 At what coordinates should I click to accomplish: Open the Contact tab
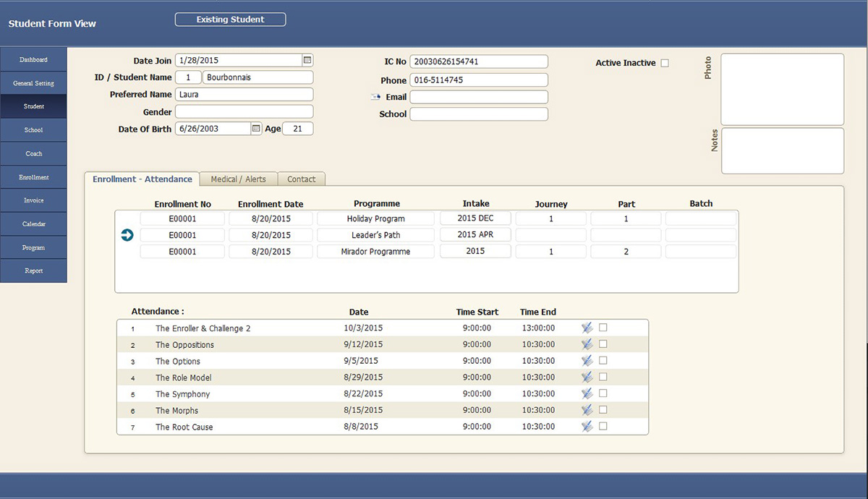(x=301, y=179)
